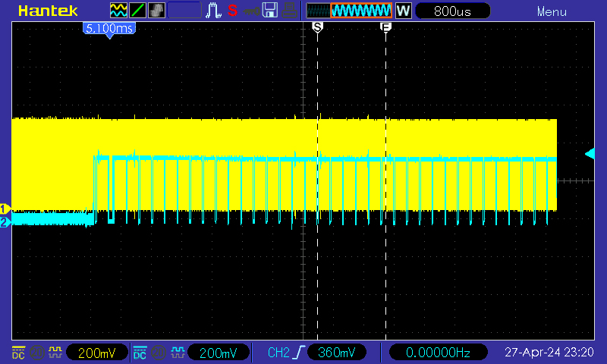This screenshot has height=364, width=607.
Task: Click the CH2 ground level marker
Action: [x=5, y=222]
